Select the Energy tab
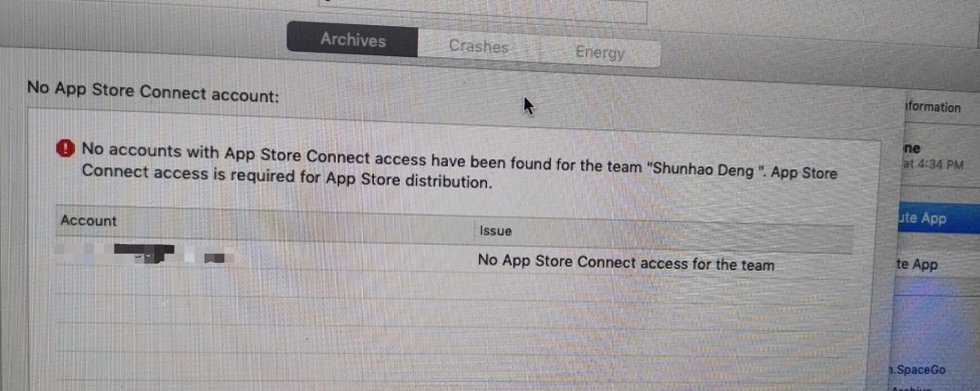 [600, 52]
